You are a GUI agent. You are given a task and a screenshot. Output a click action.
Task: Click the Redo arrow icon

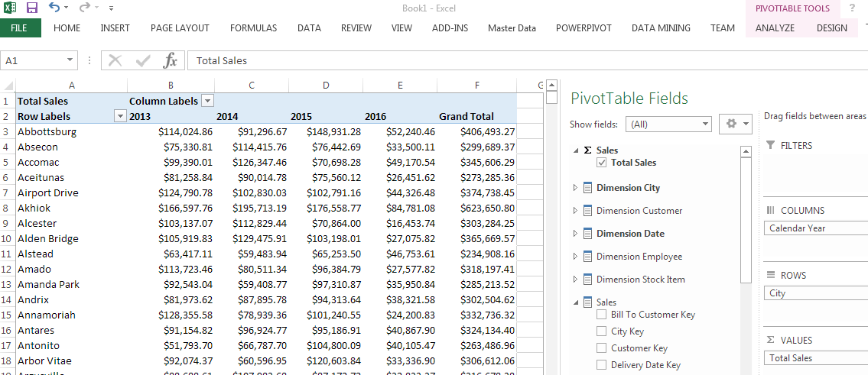[84, 8]
